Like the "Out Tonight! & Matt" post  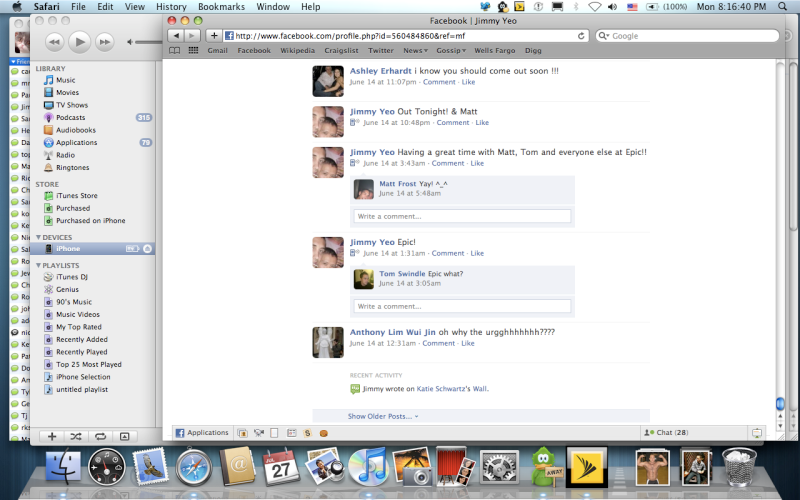(x=482, y=122)
